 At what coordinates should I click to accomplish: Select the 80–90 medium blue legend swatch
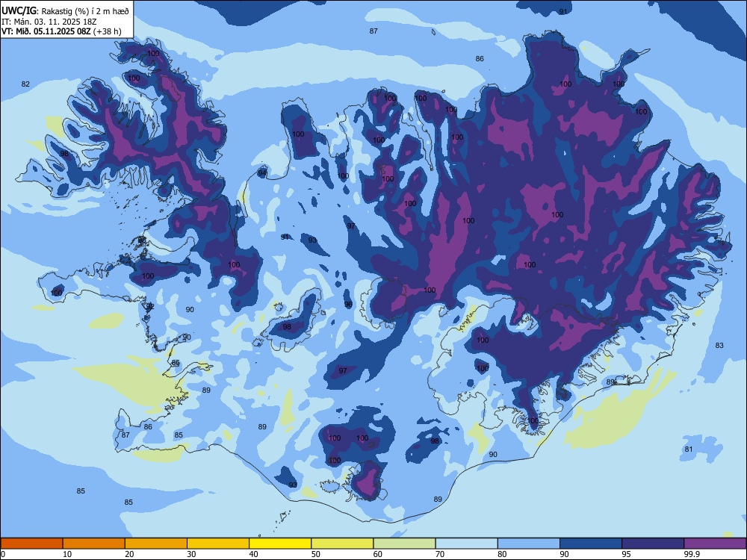click(529, 544)
